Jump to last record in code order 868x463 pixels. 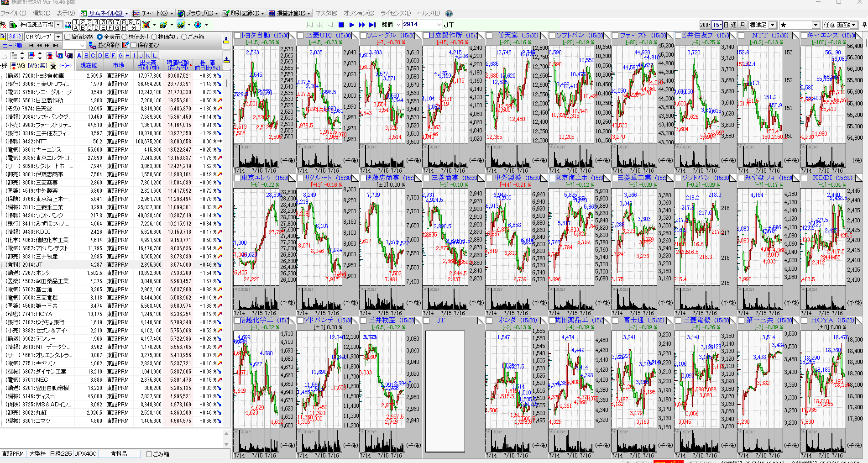click(56, 45)
